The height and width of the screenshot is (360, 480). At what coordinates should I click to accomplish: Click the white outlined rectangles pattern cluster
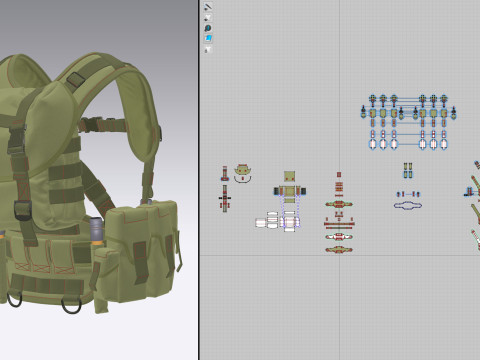tap(278, 222)
